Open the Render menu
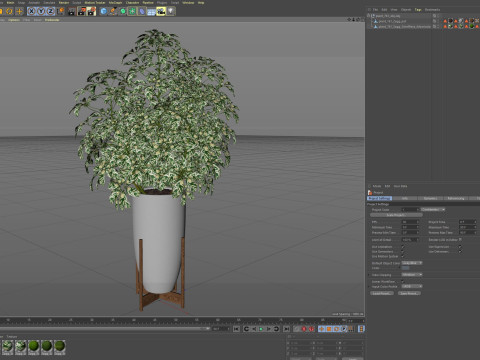480x360 pixels. [x=63, y=2]
